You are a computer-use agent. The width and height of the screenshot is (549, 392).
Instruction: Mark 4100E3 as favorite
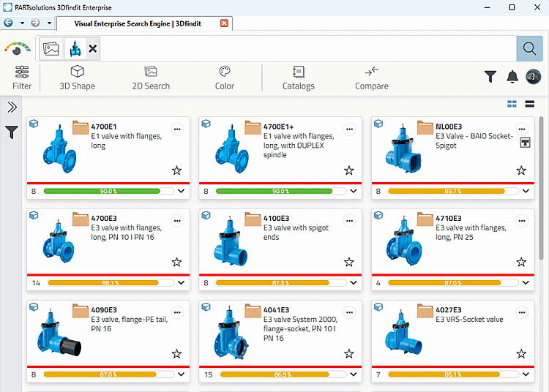(x=349, y=263)
